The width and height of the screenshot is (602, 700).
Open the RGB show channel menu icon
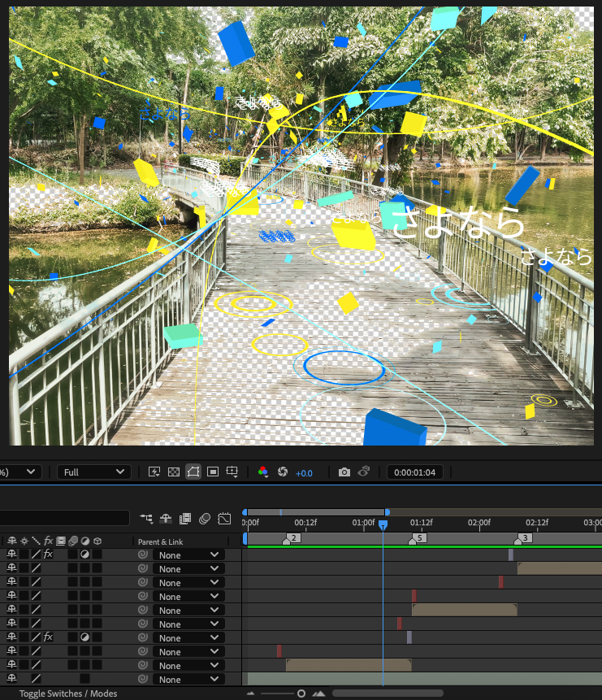263,472
